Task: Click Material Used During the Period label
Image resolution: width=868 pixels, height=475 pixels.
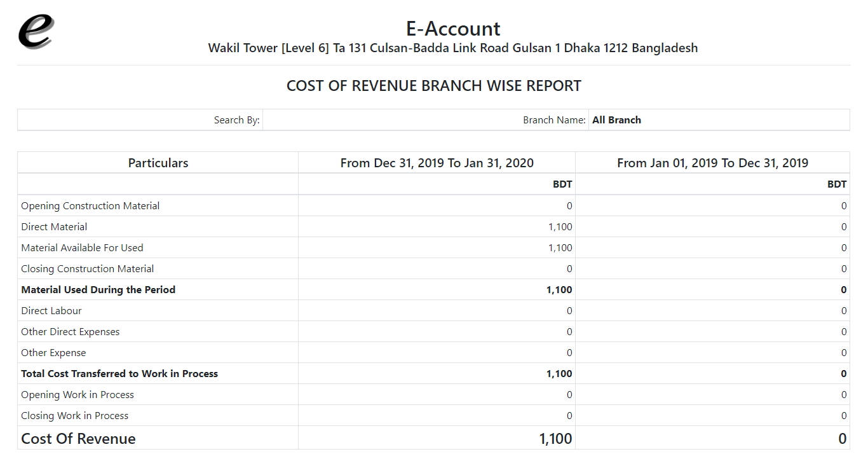Action: (x=98, y=290)
